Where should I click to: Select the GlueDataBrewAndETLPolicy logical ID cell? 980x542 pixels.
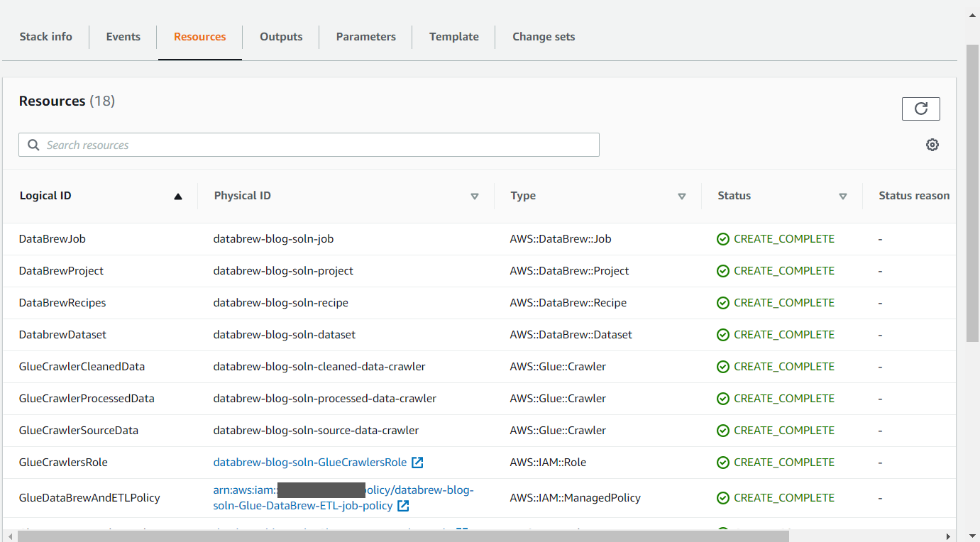pyautogui.click(x=89, y=498)
